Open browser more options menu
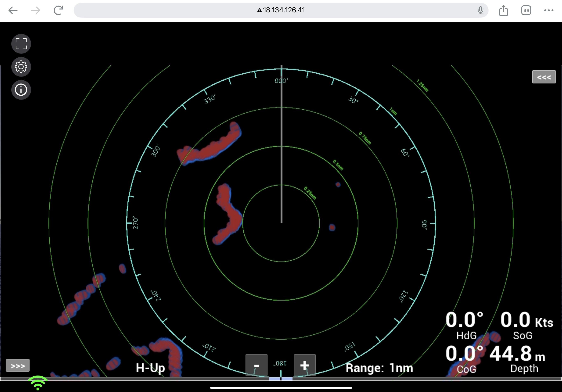The width and height of the screenshot is (562, 392). click(549, 10)
